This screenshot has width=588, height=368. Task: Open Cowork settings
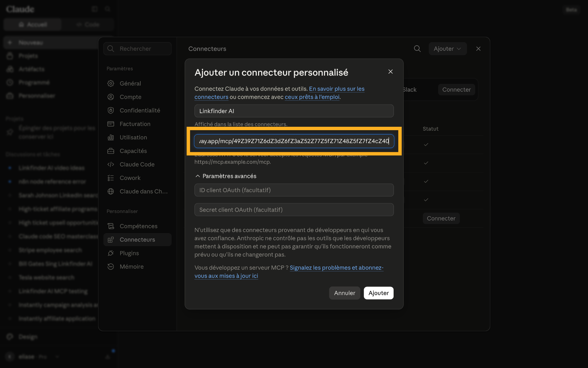138,178
